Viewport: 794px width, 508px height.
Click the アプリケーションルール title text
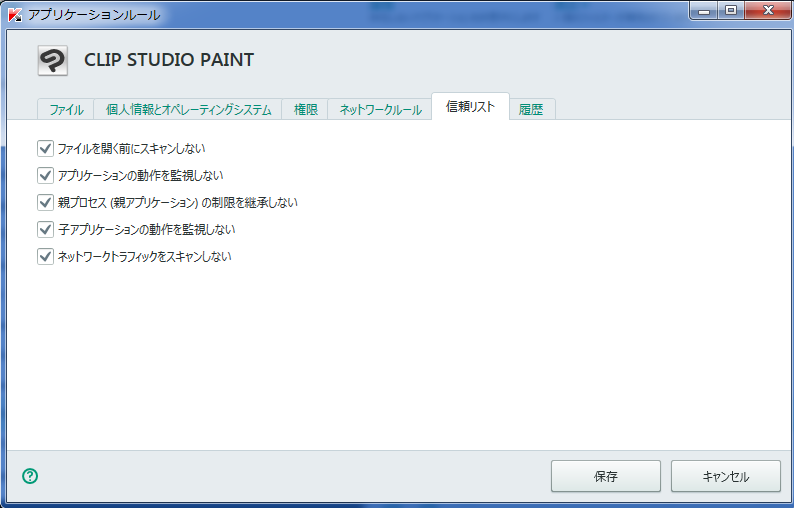click(x=94, y=15)
